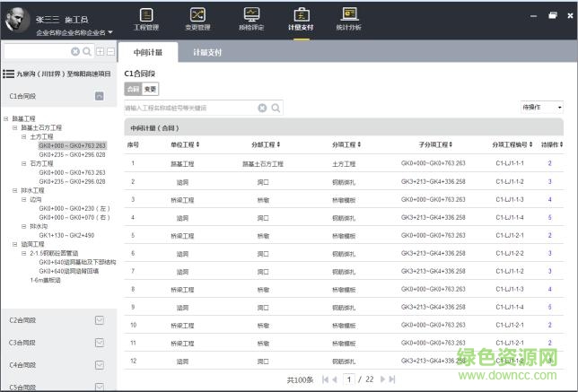
Task: Go to next page in pagination
Action: coord(381,380)
